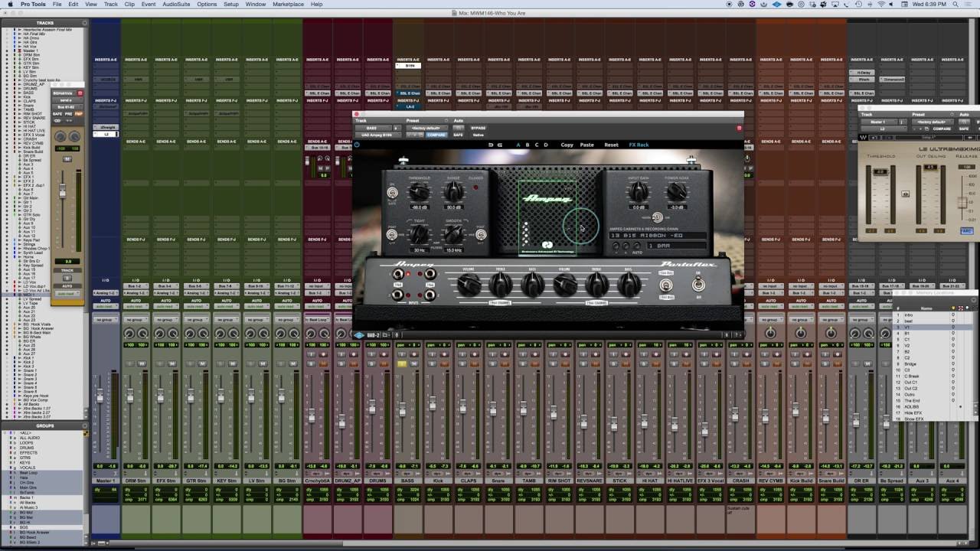
Task: Click the cabinet plus step button
Action: [626, 246]
